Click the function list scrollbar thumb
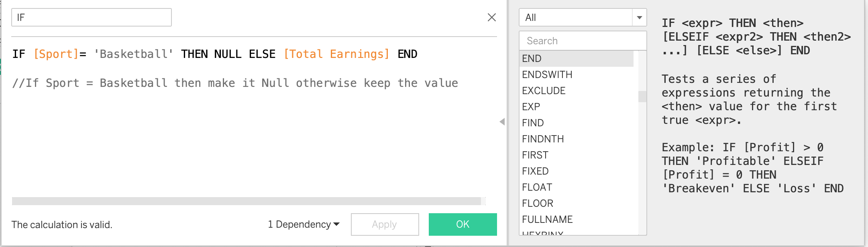Image resolution: width=868 pixels, height=247 pixels. pyautogui.click(x=642, y=97)
